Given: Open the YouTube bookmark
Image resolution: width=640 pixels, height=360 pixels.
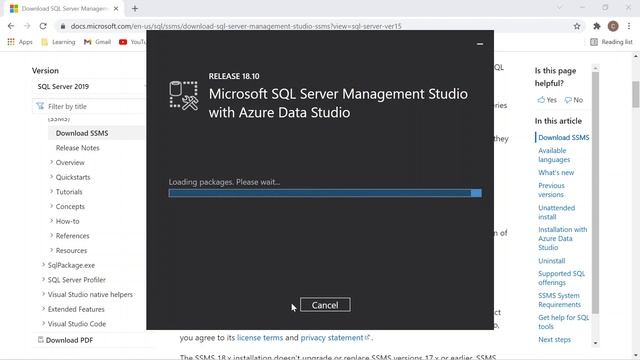Looking at the screenshot, I should click(x=132, y=42).
